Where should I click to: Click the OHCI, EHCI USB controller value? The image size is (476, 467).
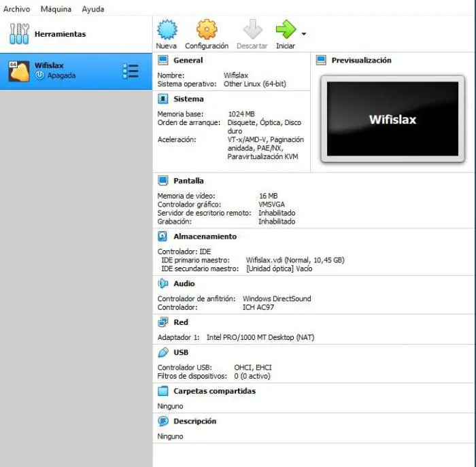pos(253,368)
